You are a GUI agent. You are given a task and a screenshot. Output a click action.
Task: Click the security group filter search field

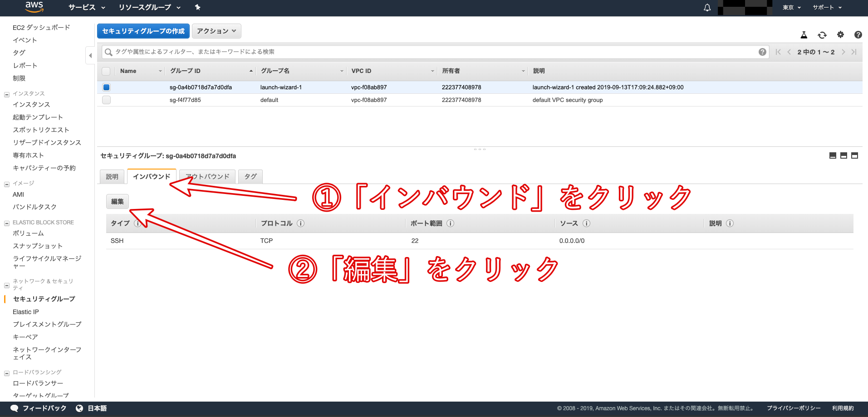431,52
